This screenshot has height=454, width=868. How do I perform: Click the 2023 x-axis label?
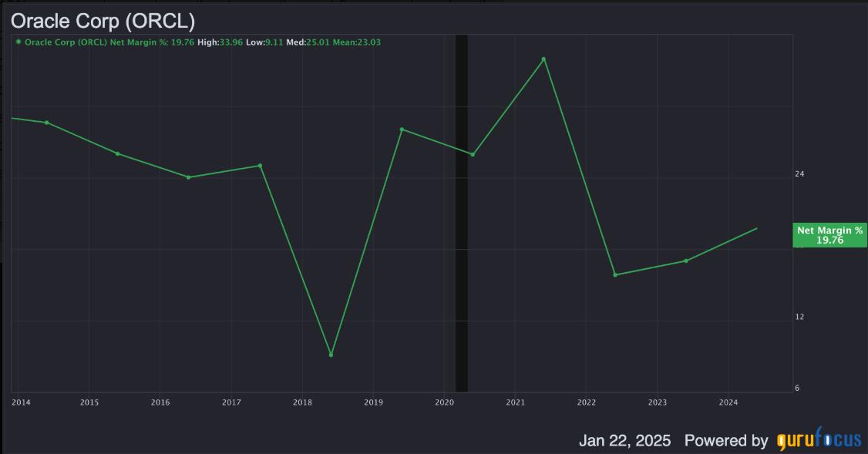[657, 402]
